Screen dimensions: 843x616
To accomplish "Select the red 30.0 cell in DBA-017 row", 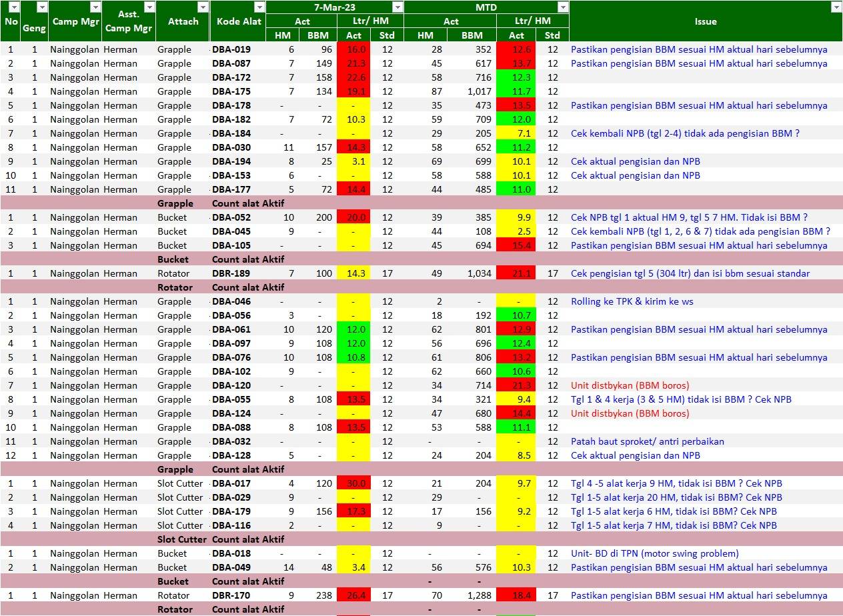I will pyautogui.click(x=353, y=483).
